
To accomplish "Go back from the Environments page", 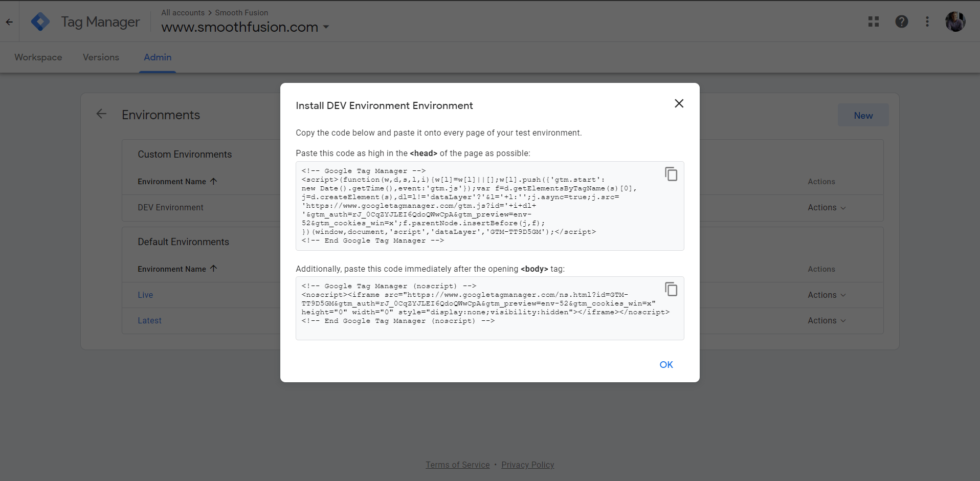I will [101, 114].
